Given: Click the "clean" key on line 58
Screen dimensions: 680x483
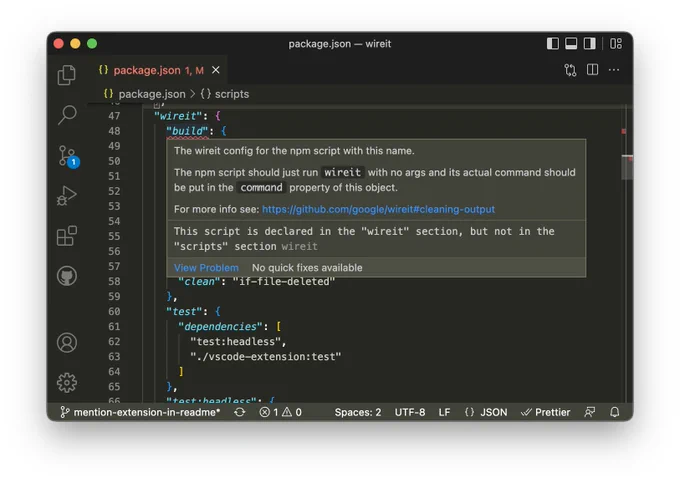Looking at the screenshot, I should tap(199, 282).
